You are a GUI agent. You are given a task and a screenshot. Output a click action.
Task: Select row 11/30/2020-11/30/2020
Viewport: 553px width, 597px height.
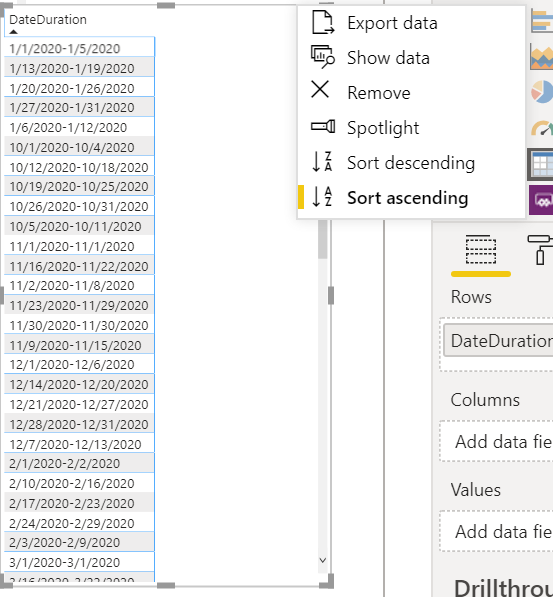(x=79, y=325)
